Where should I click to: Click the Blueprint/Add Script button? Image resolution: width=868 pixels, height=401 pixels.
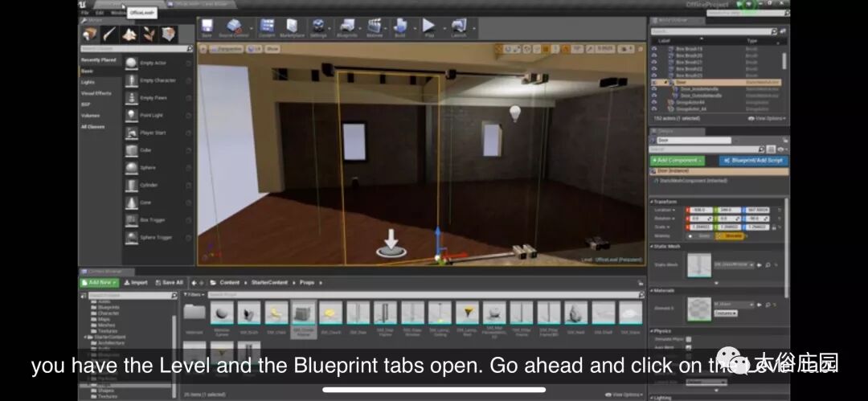coord(753,160)
